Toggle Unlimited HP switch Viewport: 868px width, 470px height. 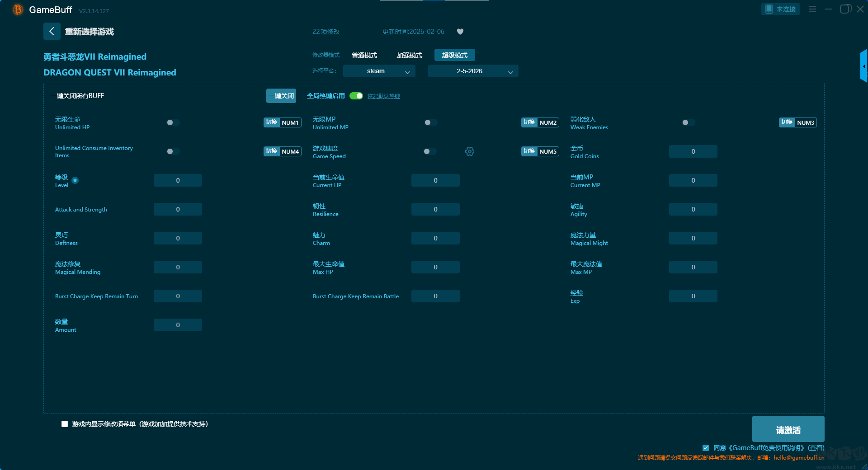pos(173,122)
